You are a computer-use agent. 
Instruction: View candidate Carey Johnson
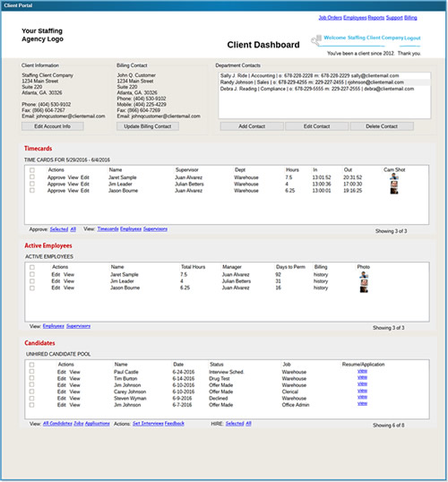pos(74,392)
